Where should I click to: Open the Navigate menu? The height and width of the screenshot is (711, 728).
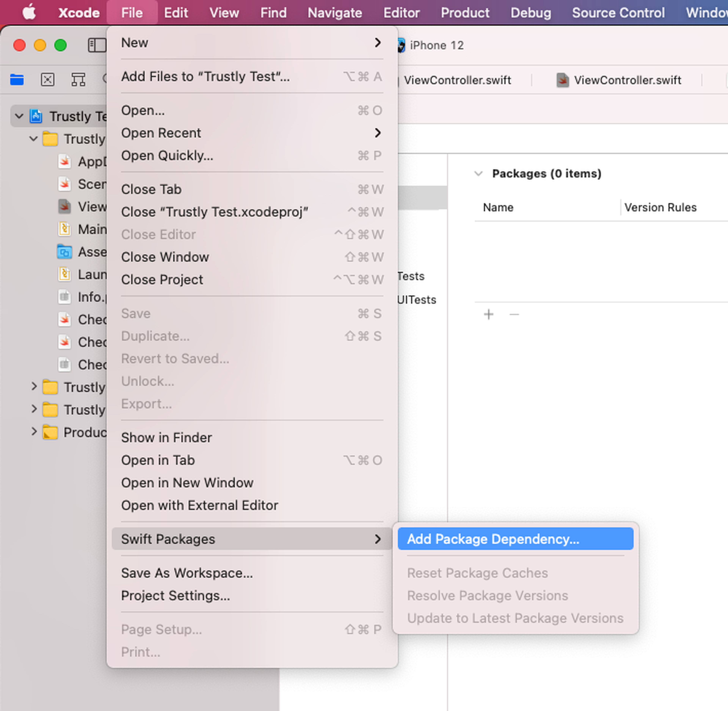[x=335, y=13]
